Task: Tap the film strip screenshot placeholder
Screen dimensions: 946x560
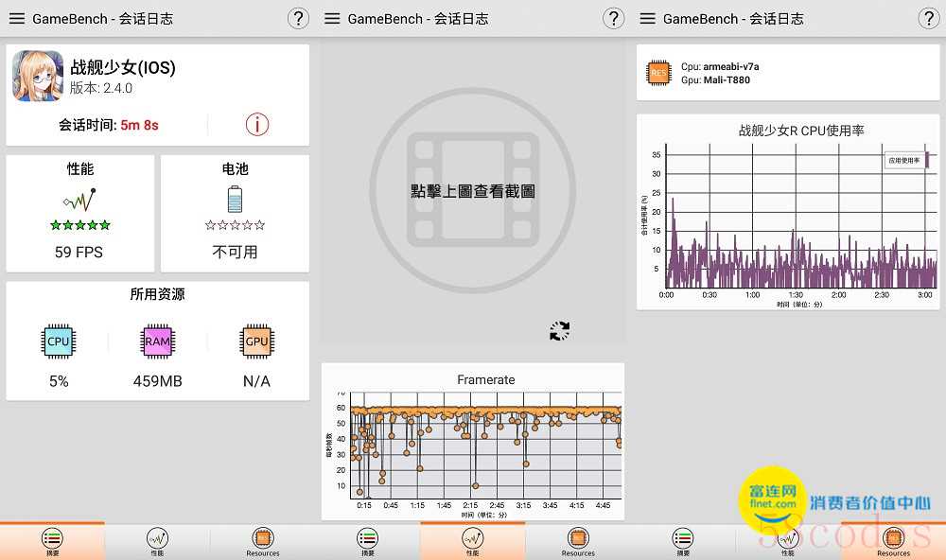Action: 472,190
